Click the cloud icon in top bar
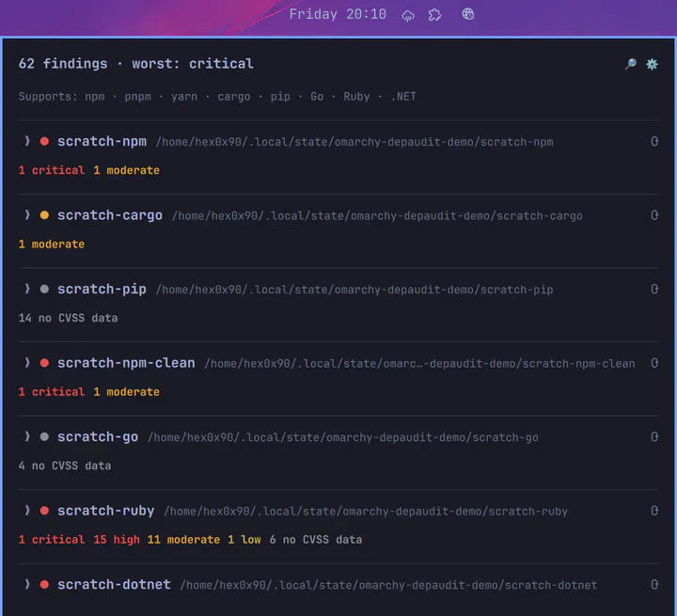The image size is (677, 616). [x=407, y=15]
